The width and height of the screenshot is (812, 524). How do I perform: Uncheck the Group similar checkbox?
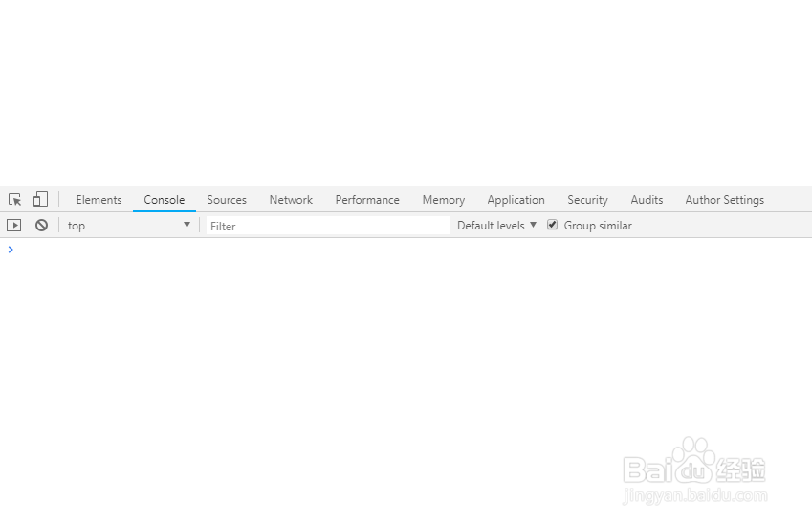[552, 225]
